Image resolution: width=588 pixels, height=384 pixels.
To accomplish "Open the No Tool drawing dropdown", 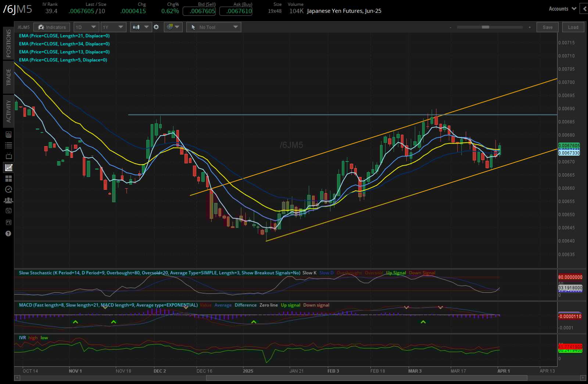I will [x=214, y=27].
